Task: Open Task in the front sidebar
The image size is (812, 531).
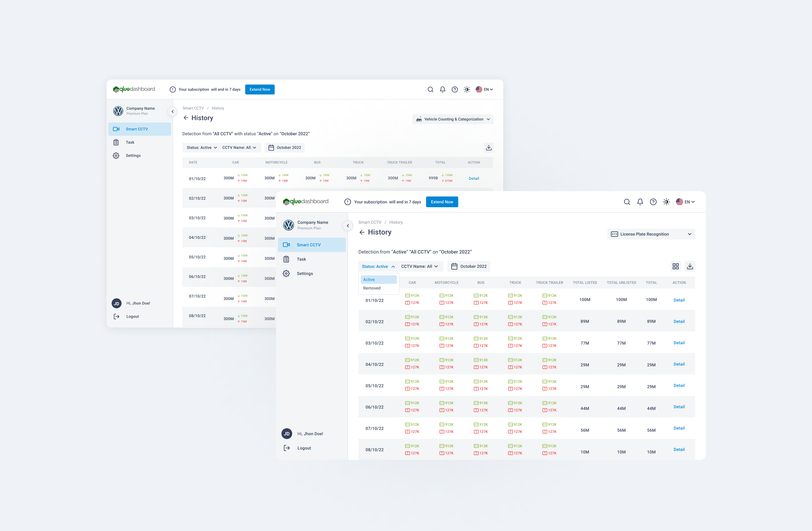Action: [x=301, y=259]
